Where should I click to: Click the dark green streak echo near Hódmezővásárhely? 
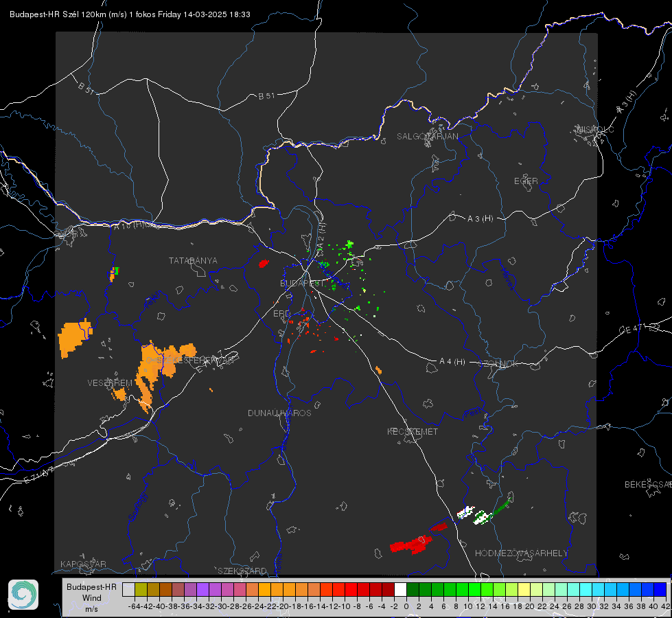502,507
